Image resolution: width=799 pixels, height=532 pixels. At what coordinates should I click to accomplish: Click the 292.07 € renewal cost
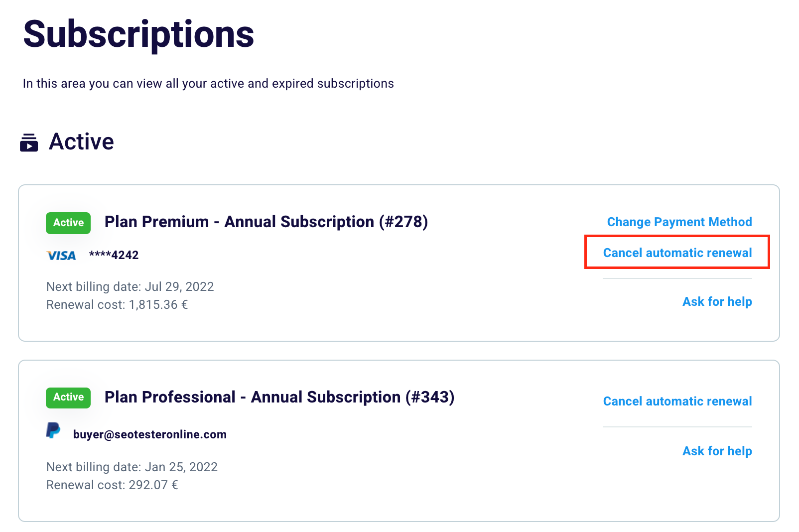click(x=153, y=485)
